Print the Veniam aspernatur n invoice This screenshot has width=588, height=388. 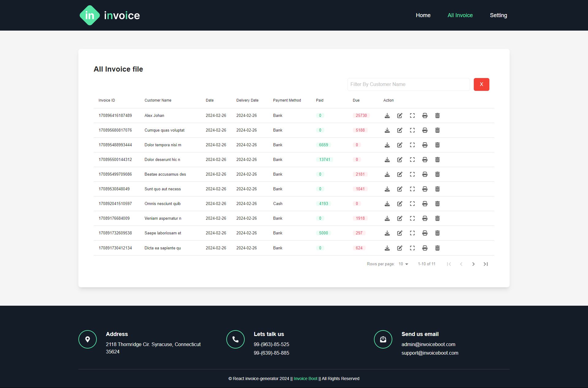[x=425, y=218]
